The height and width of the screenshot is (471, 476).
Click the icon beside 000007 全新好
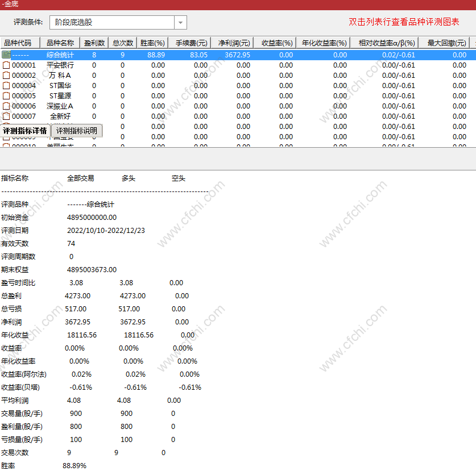6,116
